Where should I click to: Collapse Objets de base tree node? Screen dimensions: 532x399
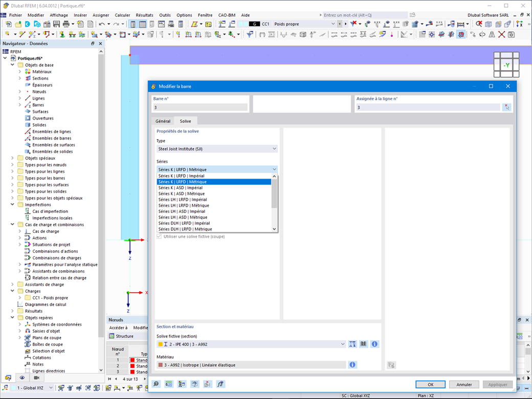point(13,65)
